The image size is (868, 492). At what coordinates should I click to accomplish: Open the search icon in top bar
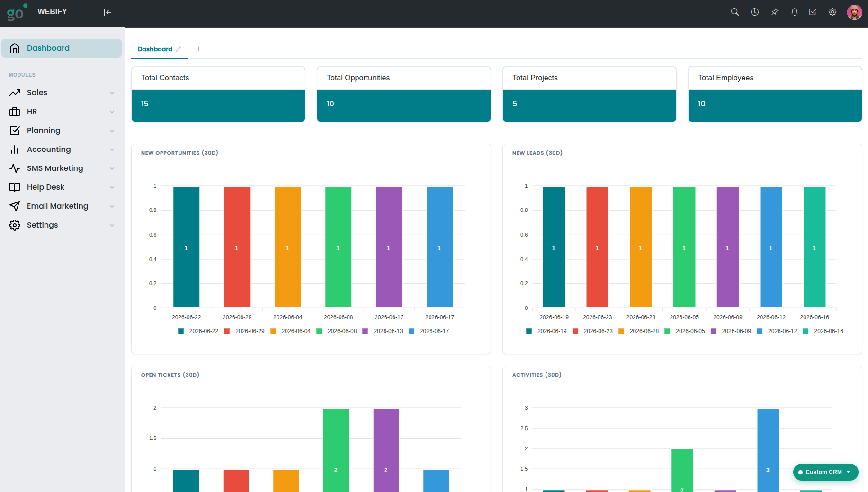click(734, 12)
